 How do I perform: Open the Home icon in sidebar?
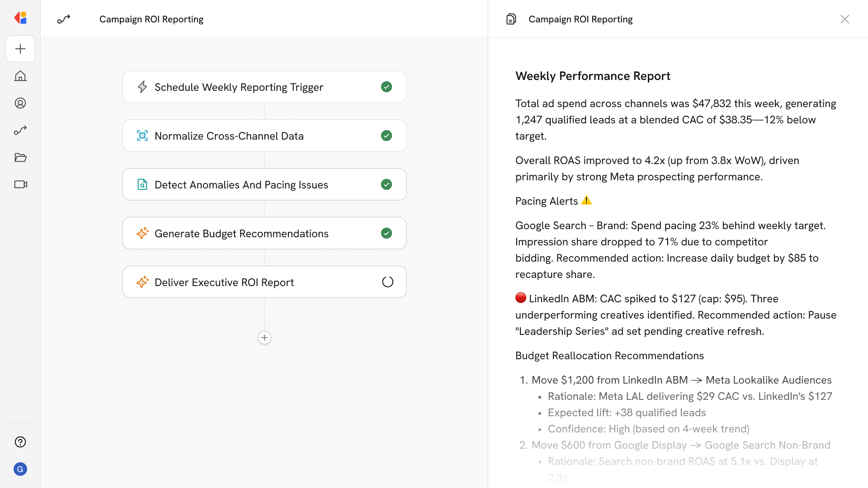(x=20, y=76)
